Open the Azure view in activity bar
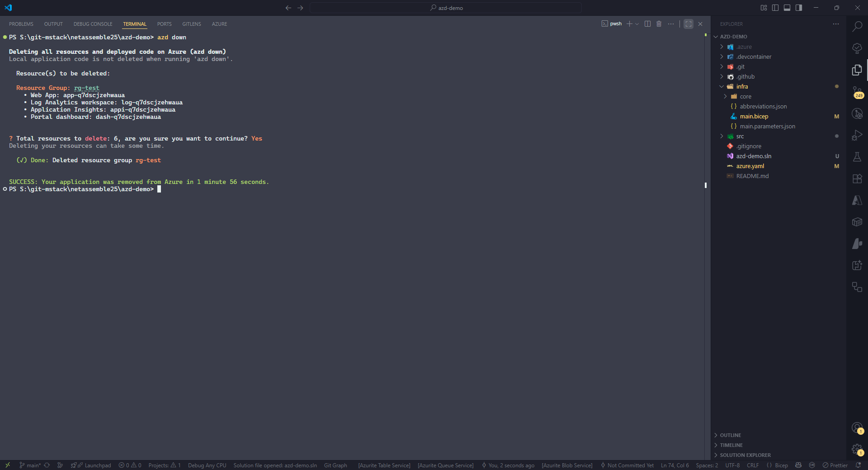Screen dimensions: 868x470 [857, 200]
